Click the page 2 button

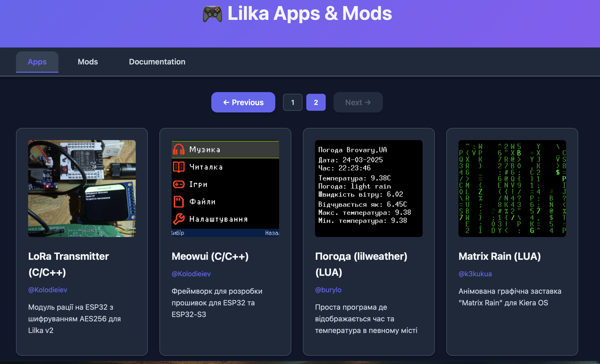pyautogui.click(x=316, y=102)
